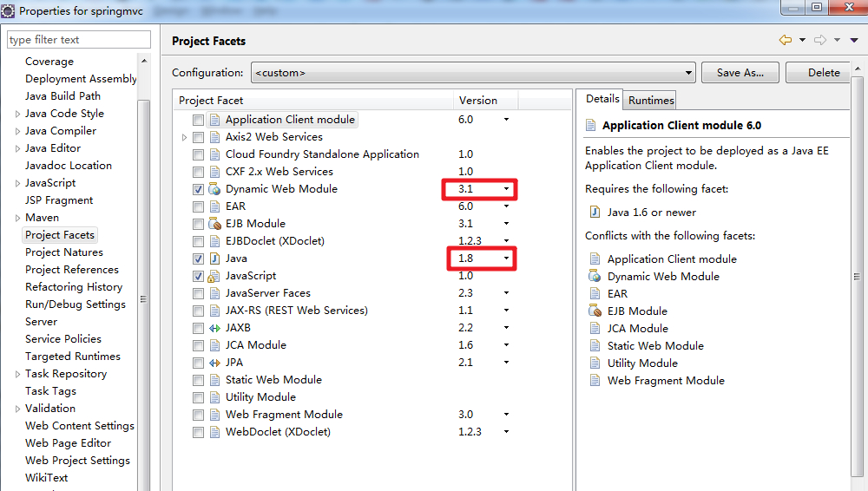The image size is (868, 491).
Task: Uncheck the Java facet checkbox
Action: (x=198, y=259)
